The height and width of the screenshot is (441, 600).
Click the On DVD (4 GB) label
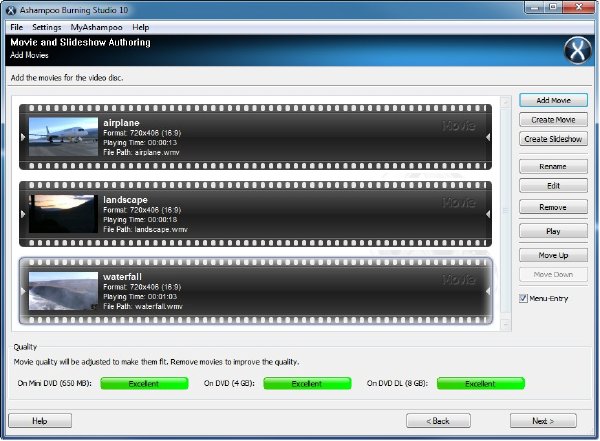[x=229, y=383]
